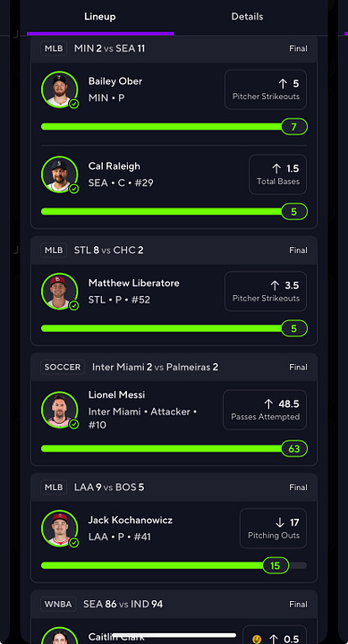Tap the up arrow for Messi's 48.5 passes
Screen dimensions: 348x644
pyautogui.click(x=268, y=404)
